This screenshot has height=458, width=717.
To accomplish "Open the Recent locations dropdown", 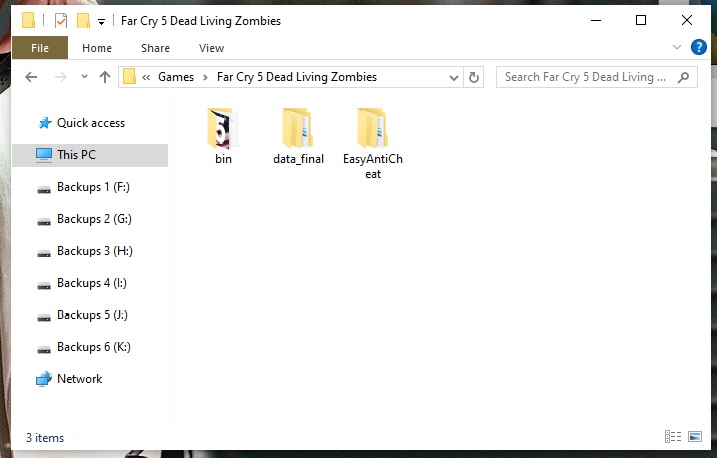I will click(x=84, y=76).
